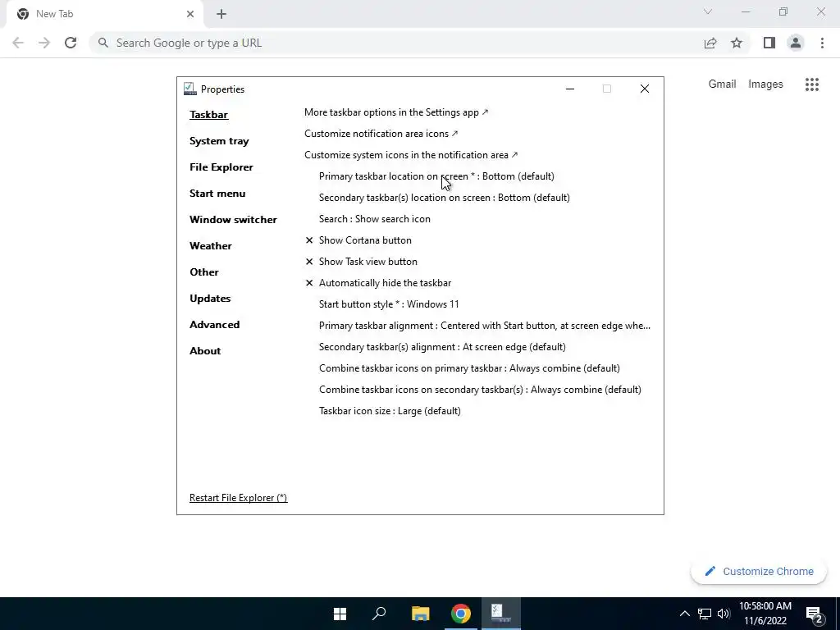Open the Google apps grid
The width and height of the screenshot is (840, 630).
click(812, 84)
